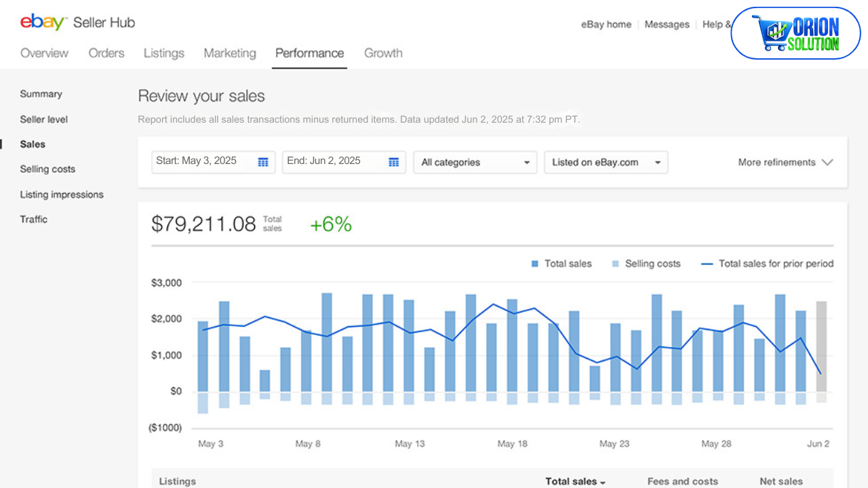
Task: Click the Start date input field
Action: pyautogui.click(x=214, y=162)
